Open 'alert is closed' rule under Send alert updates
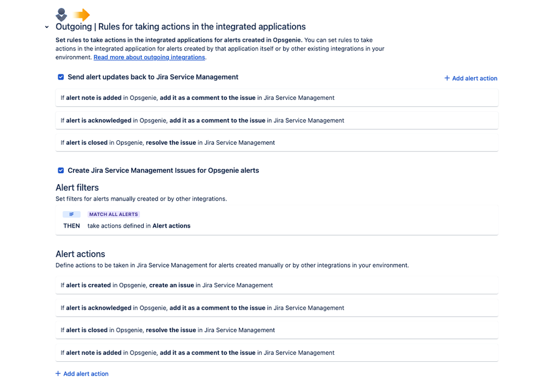This screenshot has height=392, width=548. click(277, 143)
